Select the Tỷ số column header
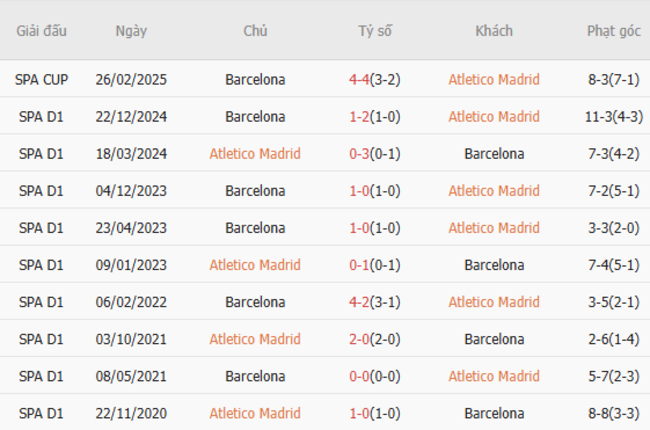The height and width of the screenshot is (430, 650). 375,31
